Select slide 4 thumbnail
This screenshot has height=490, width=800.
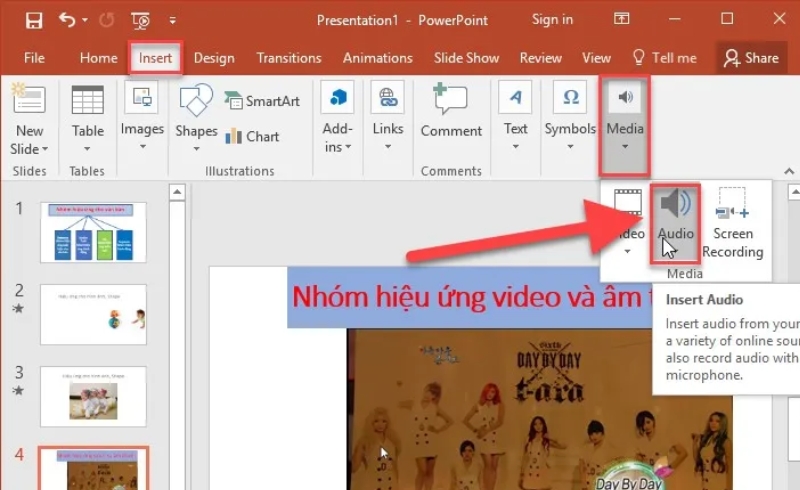click(93, 469)
